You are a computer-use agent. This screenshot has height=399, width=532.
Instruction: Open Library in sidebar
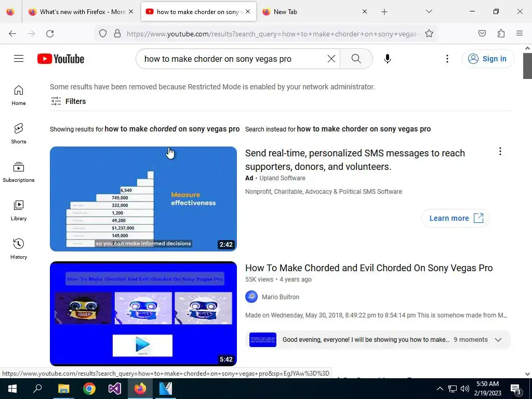19,210
